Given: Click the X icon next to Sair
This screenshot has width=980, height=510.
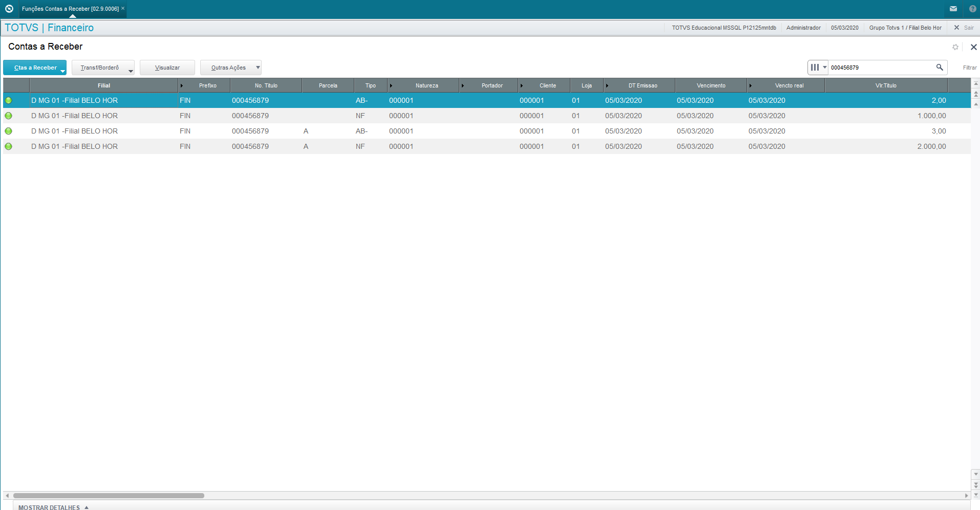Looking at the screenshot, I should point(956,28).
